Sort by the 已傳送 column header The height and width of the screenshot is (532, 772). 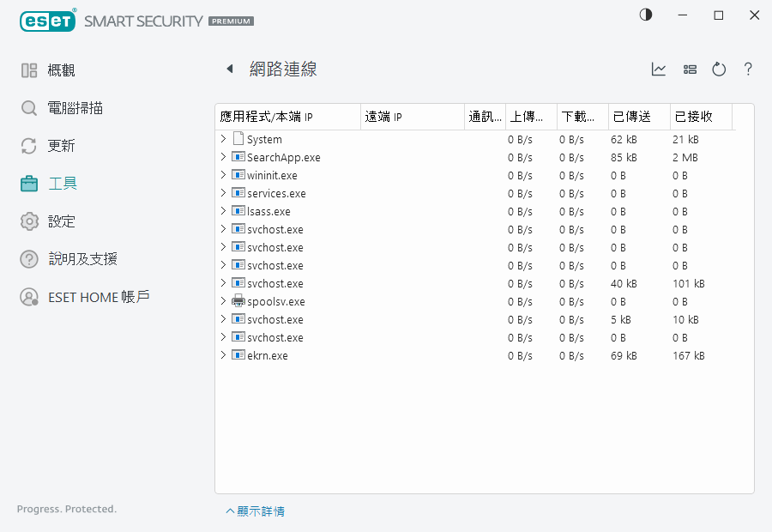[x=632, y=117]
